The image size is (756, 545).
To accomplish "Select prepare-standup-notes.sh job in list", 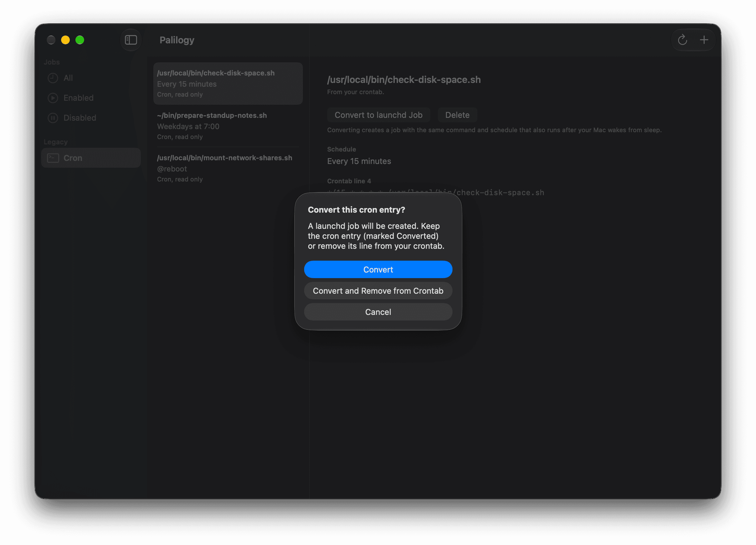I will point(228,126).
